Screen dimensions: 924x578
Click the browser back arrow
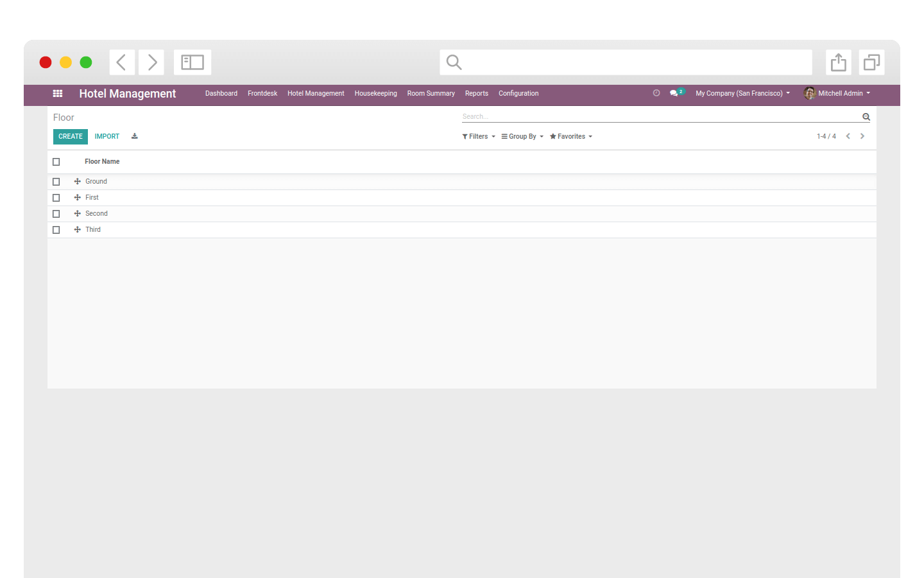click(122, 62)
